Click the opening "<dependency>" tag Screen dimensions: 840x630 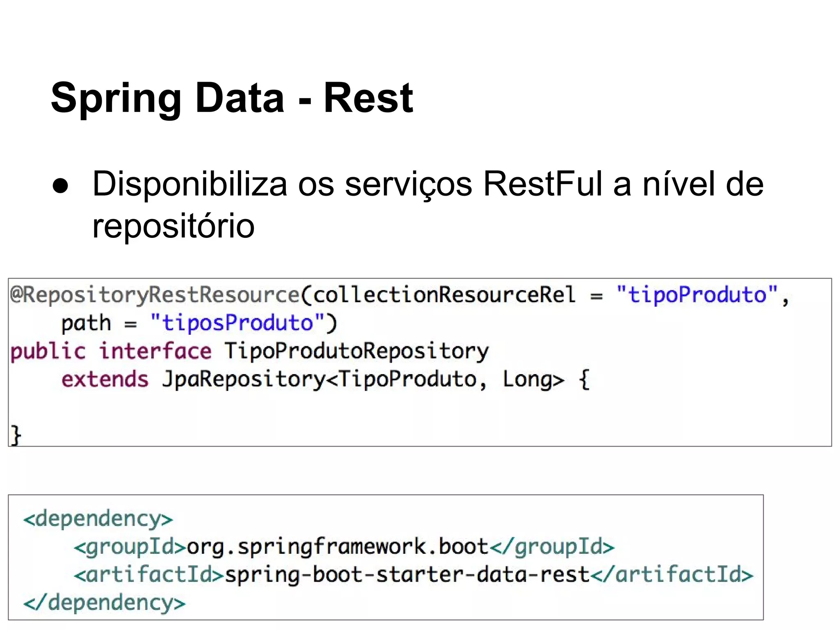coord(98,518)
